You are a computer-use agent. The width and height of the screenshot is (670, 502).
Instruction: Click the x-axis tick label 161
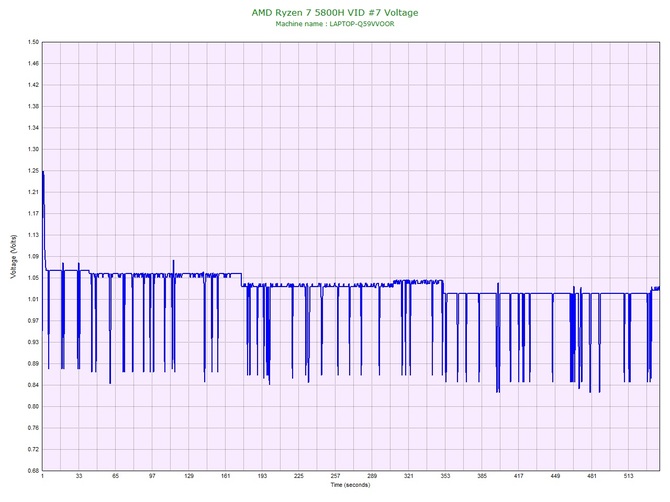point(226,476)
